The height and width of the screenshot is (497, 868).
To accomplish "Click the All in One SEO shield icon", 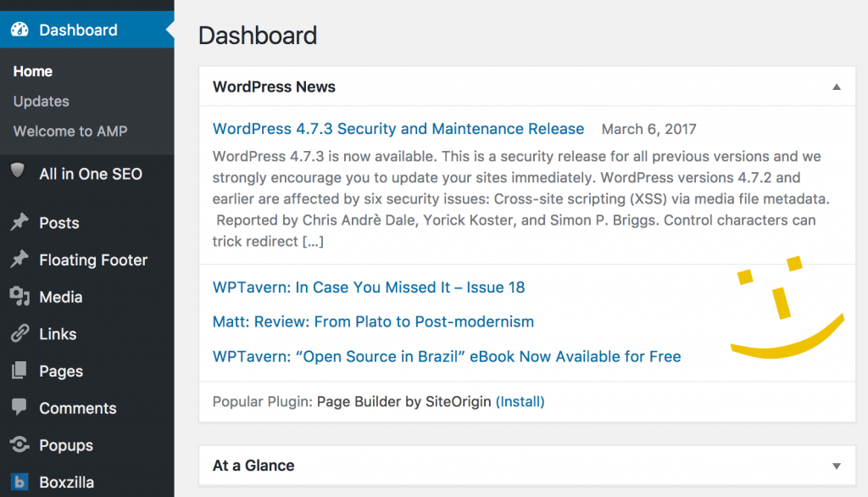I will (18, 170).
